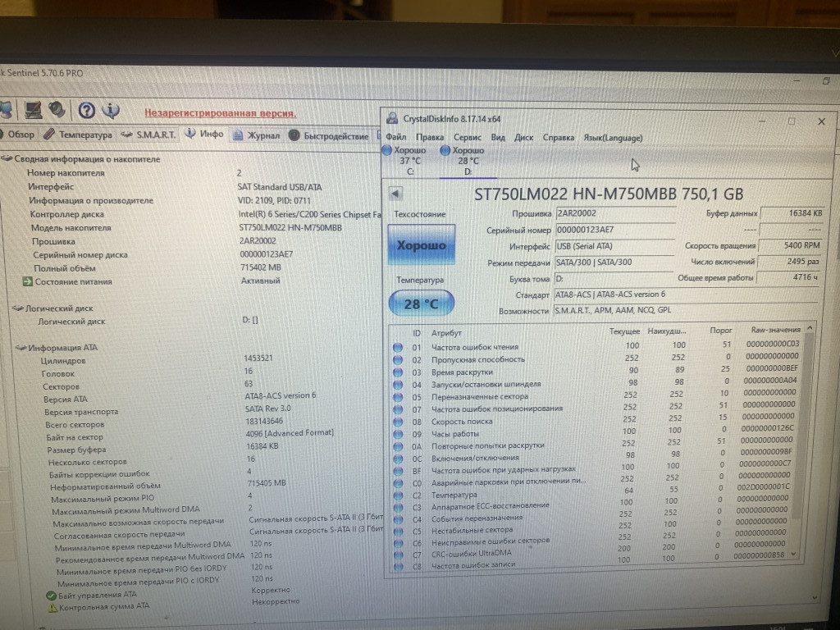Click the 28 °C temperature indicator button
The width and height of the screenshot is (840, 630).
(x=421, y=304)
